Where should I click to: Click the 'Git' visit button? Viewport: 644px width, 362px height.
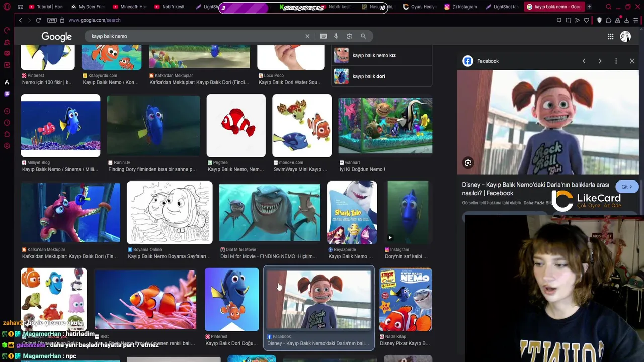(626, 187)
